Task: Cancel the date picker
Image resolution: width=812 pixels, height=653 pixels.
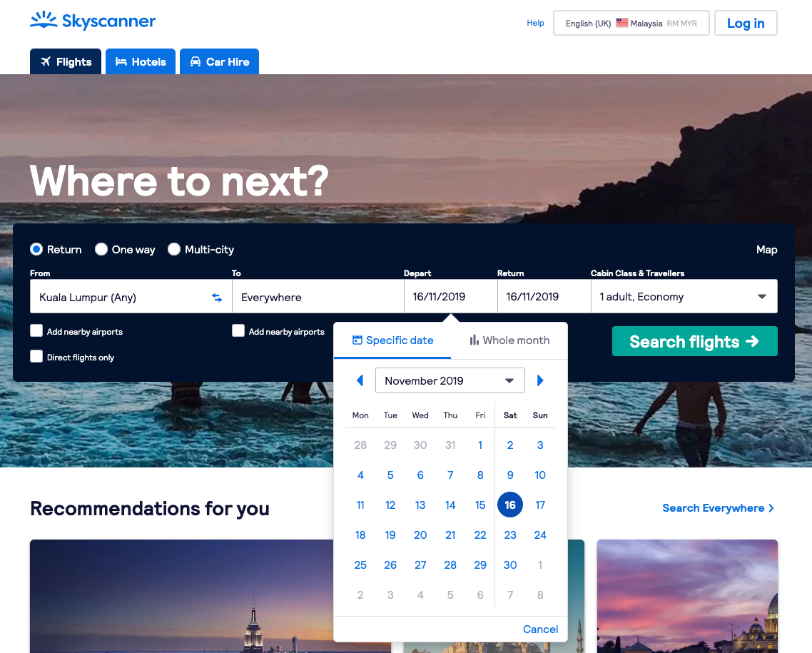Action: [x=540, y=629]
